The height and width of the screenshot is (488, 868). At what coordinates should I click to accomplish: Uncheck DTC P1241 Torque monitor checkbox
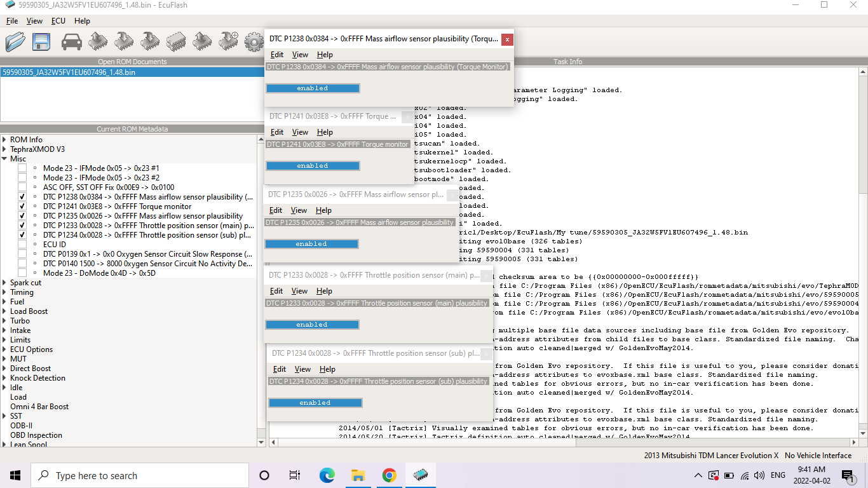pos(22,207)
